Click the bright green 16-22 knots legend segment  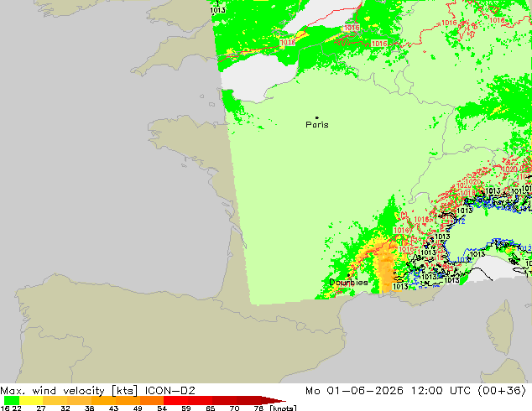coord(12,400)
